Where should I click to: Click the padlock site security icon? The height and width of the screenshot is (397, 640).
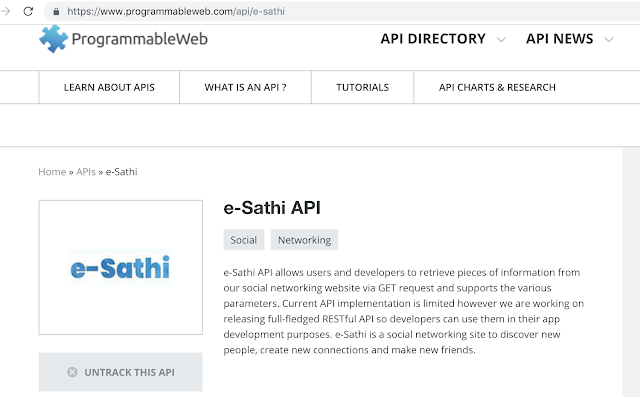56,11
